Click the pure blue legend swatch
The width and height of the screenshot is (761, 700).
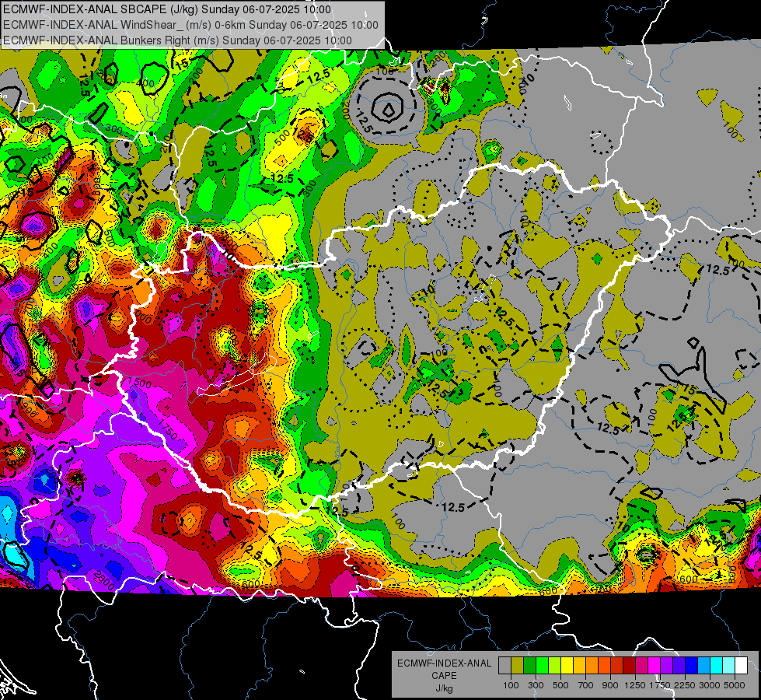tap(691, 666)
